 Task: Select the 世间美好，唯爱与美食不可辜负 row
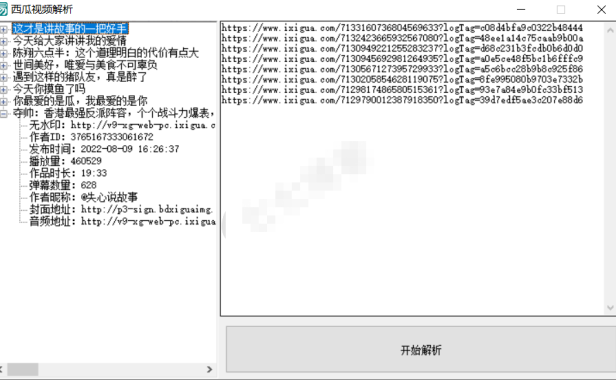(85, 65)
